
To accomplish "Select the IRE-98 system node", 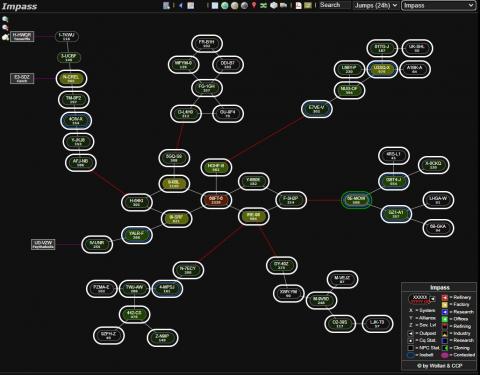I will pos(254,216).
